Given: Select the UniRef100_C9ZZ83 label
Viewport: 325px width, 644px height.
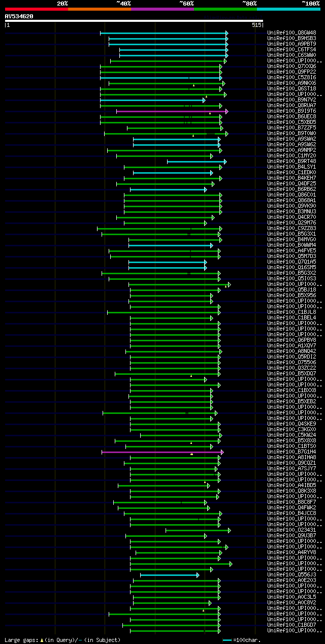Looking at the screenshot, I should click(292, 228).
